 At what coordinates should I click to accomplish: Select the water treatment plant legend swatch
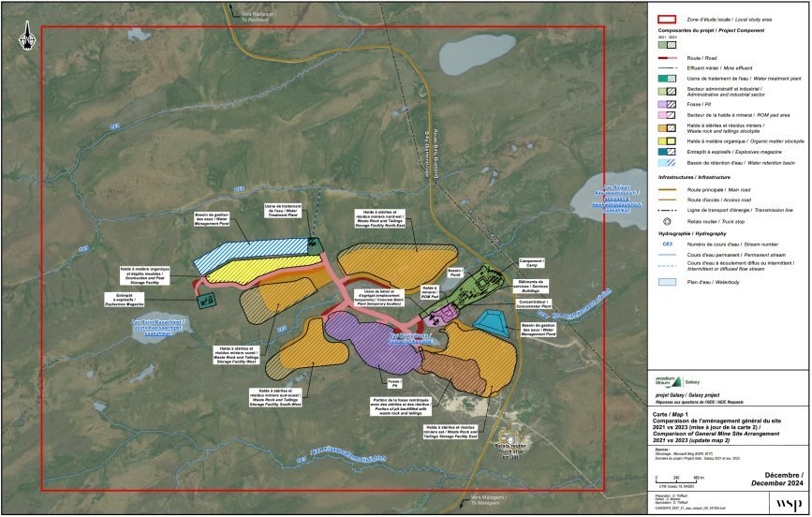667,79
